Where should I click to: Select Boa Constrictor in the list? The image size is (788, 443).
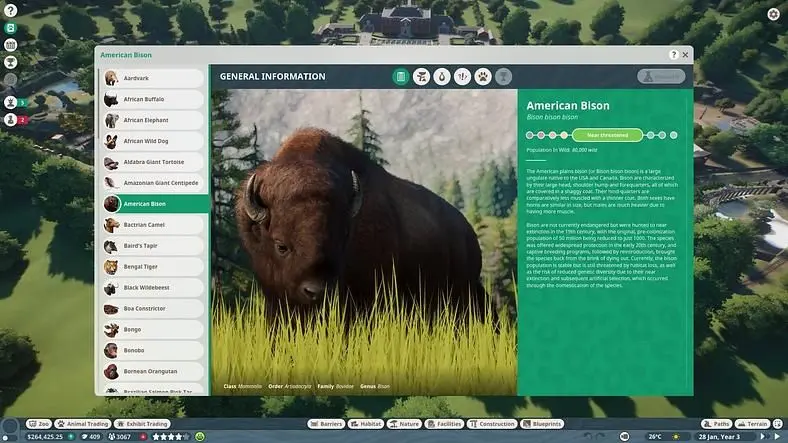pyautogui.click(x=153, y=309)
